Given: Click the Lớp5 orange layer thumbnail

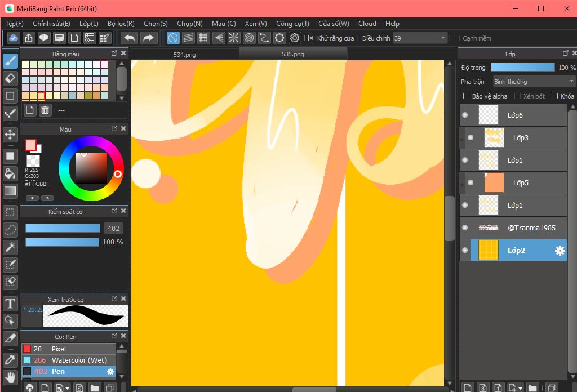Looking at the screenshot, I should click(x=494, y=182).
